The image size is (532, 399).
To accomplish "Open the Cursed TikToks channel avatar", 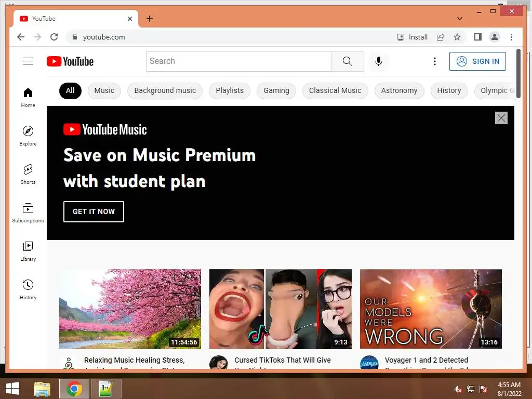I will pos(219,362).
